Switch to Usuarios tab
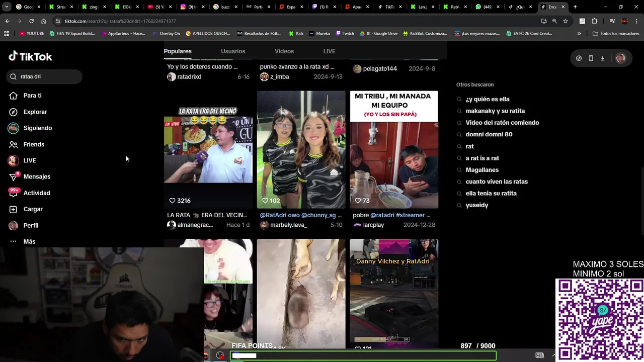 pos(233,51)
